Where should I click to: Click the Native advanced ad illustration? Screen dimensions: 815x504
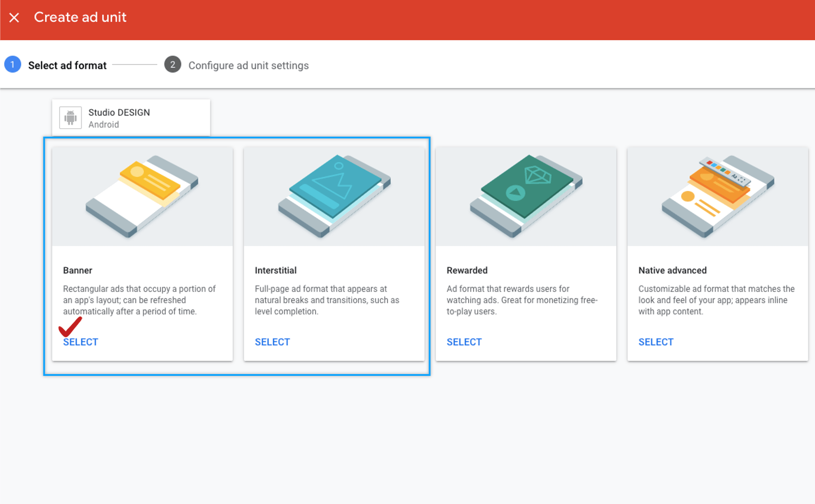click(x=718, y=196)
